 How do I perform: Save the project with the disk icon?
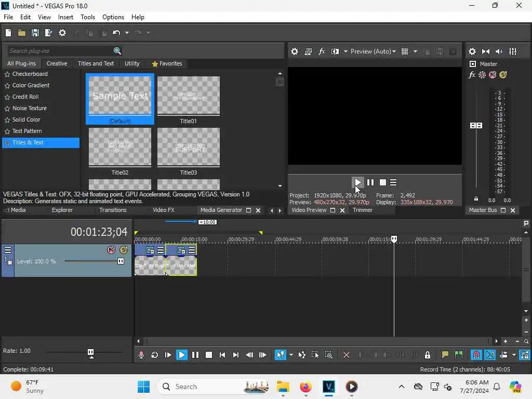point(35,33)
